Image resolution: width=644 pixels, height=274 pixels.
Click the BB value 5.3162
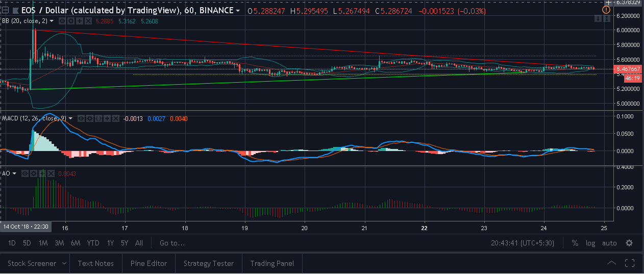[127, 21]
